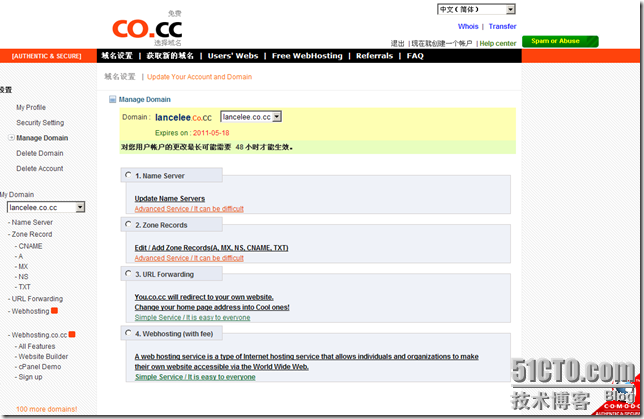Open Security Setting in sidebar
Image resolution: width=644 pixels, height=419 pixels.
click(x=40, y=122)
